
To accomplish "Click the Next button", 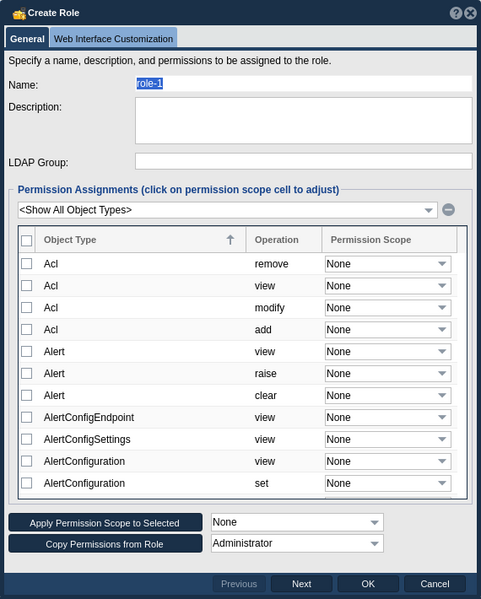I will tap(301, 584).
